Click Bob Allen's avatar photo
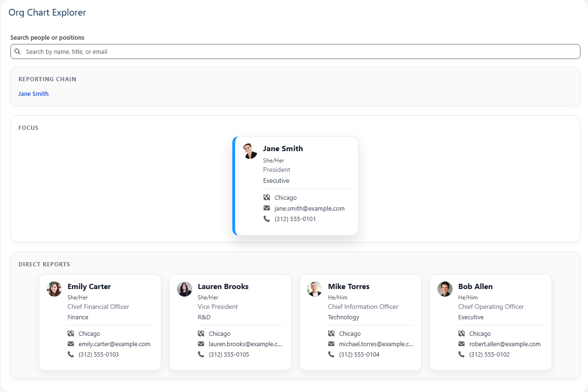The image size is (588, 392). pyautogui.click(x=445, y=289)
